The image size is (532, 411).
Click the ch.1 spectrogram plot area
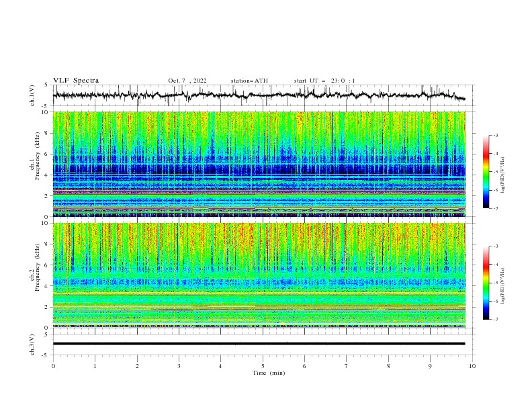point(259,164)
